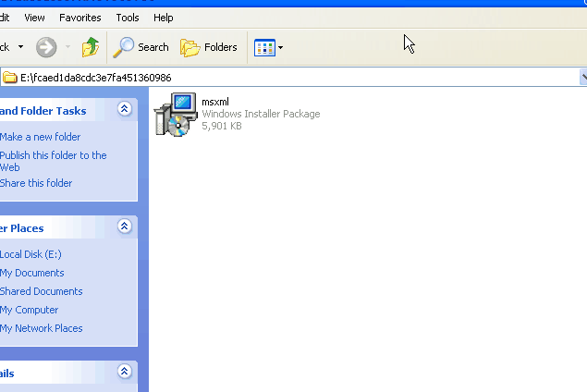Open My Computer link
Image resolution: width=587 pixels, height=392 pixels.
(29, 310)
